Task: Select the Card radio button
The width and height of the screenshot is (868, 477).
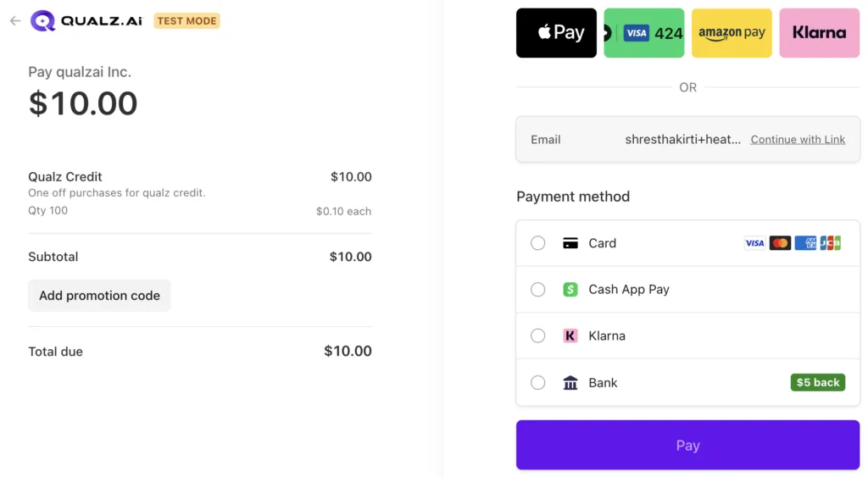Action: pos(538,243)
